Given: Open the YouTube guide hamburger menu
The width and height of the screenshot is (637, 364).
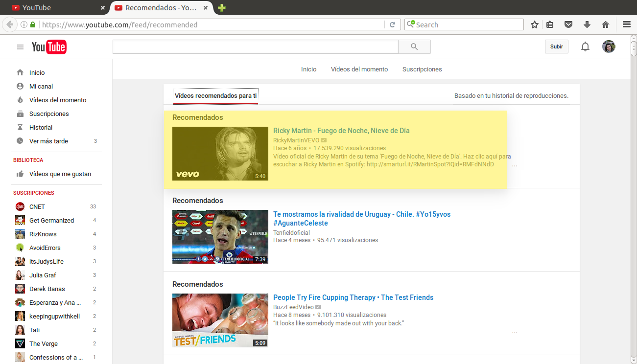Looking at the screenshot, I should point(20,47).
